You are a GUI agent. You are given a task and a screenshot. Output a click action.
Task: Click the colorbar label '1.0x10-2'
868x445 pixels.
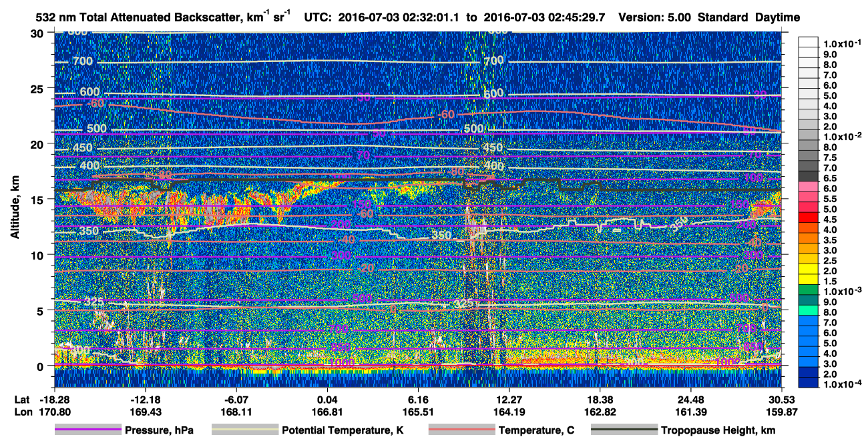(x=844, y=135)
